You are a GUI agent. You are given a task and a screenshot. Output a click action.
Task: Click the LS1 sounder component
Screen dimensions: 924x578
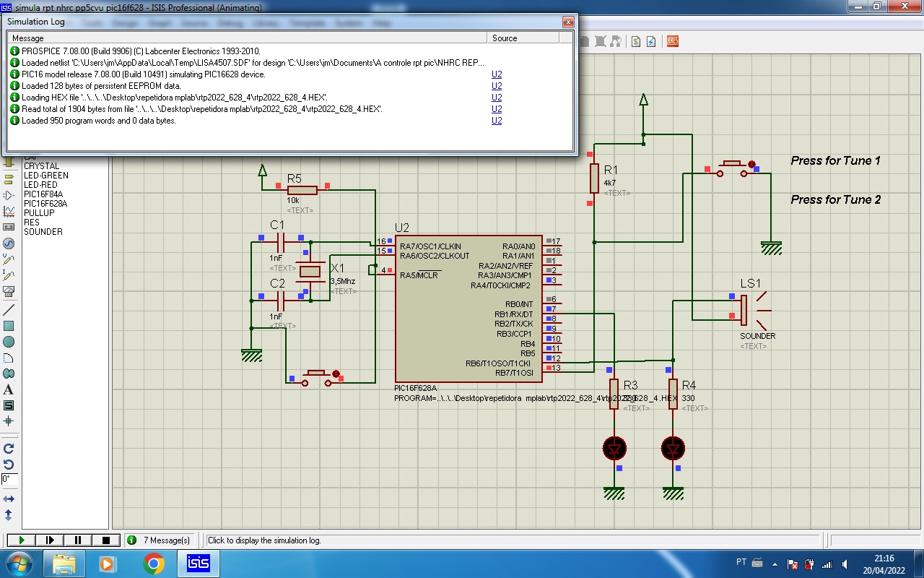[x=755, y=309]
